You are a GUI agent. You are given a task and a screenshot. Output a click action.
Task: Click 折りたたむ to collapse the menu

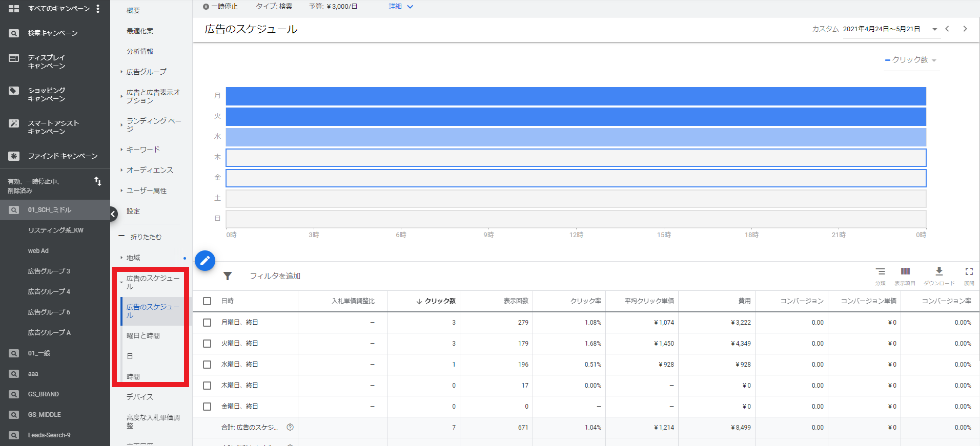click(146, 237)
